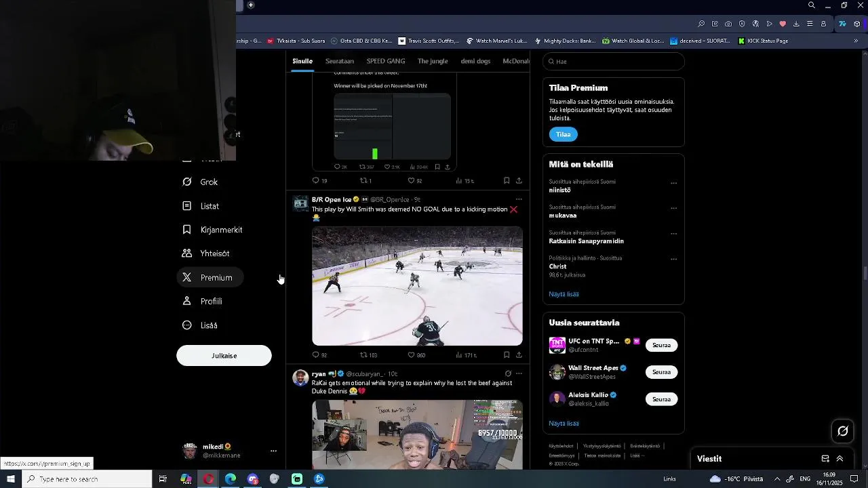Open Kirjanmerkit bookmarks page
The image size is (868, 488).
pos(212,230)
